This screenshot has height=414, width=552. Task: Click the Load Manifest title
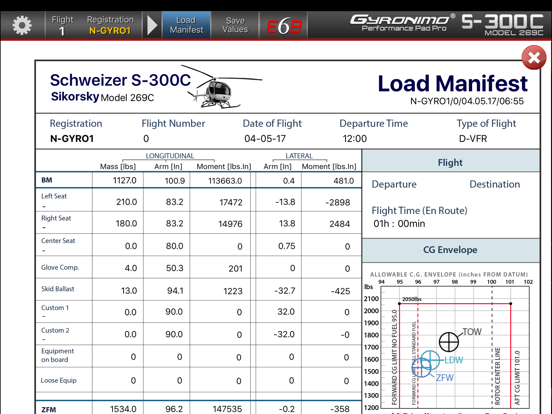pos(452,84)
